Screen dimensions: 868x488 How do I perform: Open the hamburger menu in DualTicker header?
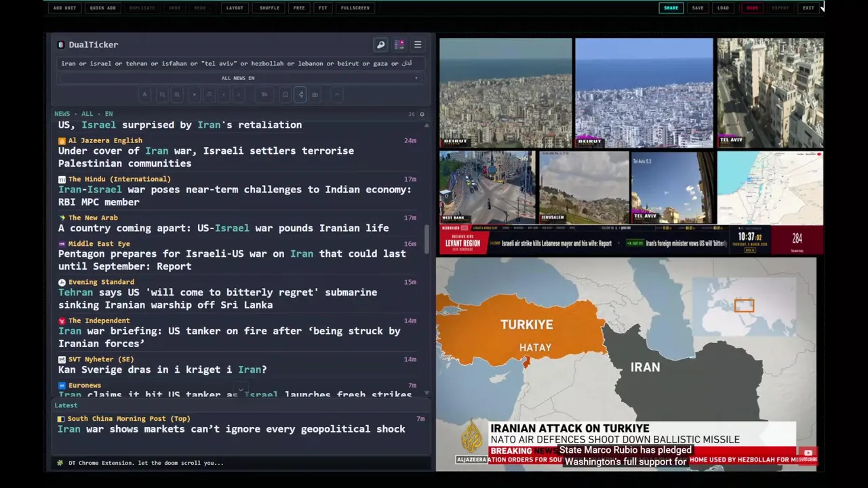coord(418,45)
